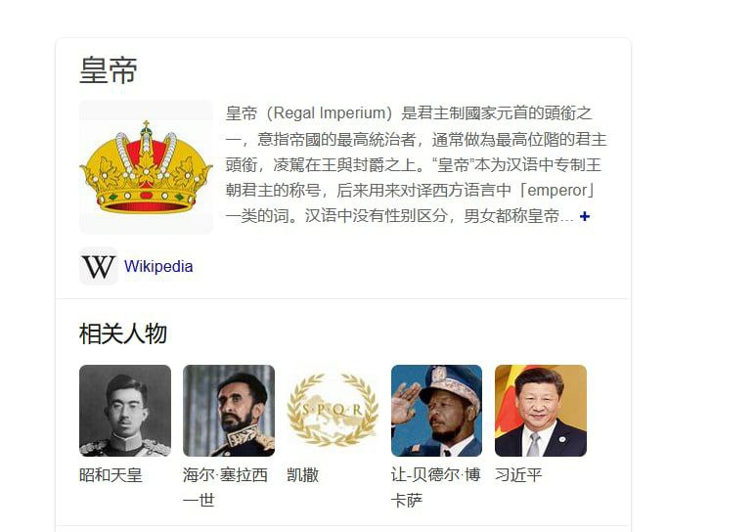756x532 pixels.
Task: Click the Wikipedia W logo icon
Action: tap(99, 266)
